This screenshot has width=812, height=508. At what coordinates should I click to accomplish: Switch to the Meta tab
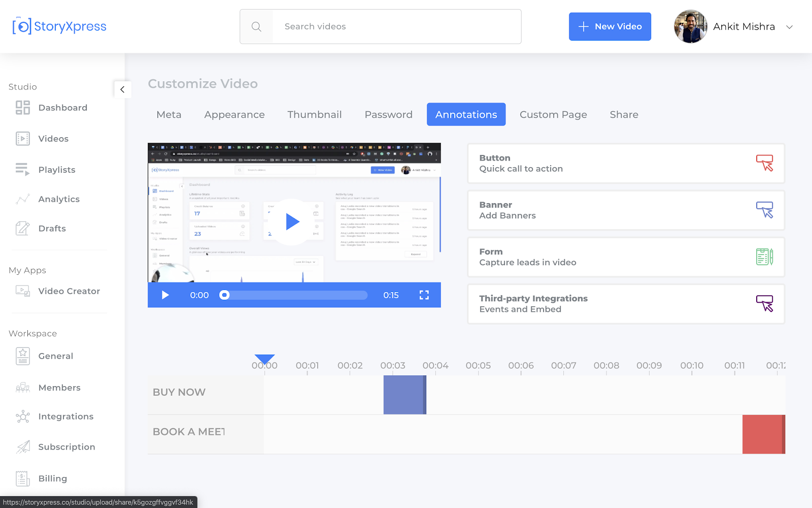pyautogui.click(x=169, y=115)
